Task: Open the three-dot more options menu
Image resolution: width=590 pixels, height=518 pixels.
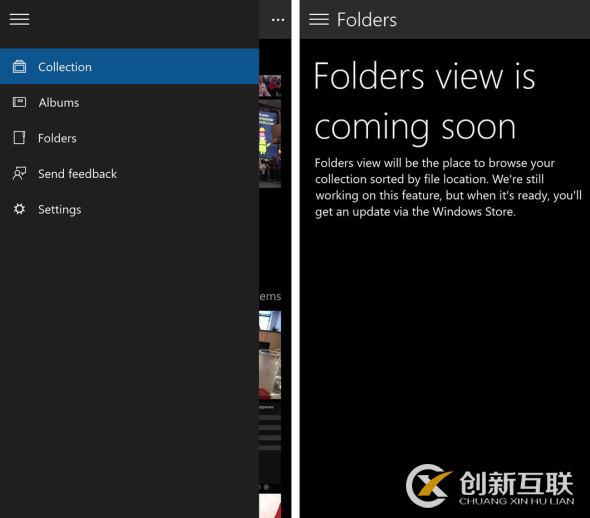Action: click(278, 20)
